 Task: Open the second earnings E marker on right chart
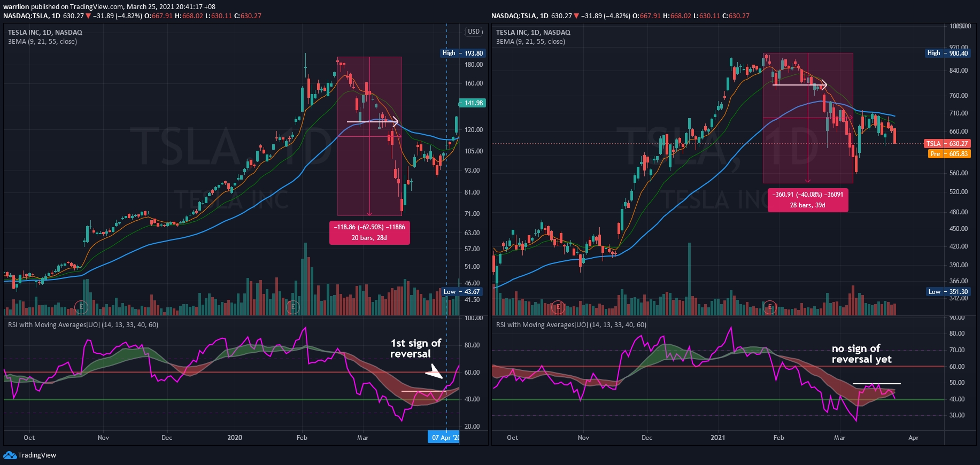pyautogui.click(x=770, y=307)
